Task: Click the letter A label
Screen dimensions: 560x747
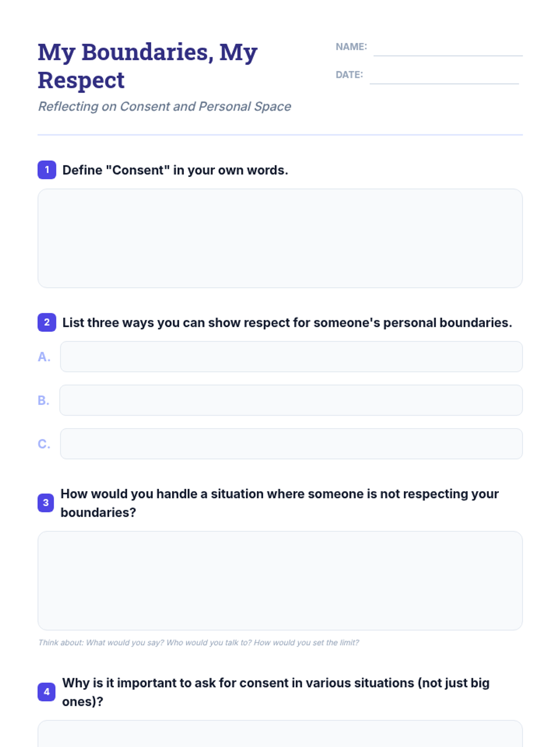Action: coord(44,357)
